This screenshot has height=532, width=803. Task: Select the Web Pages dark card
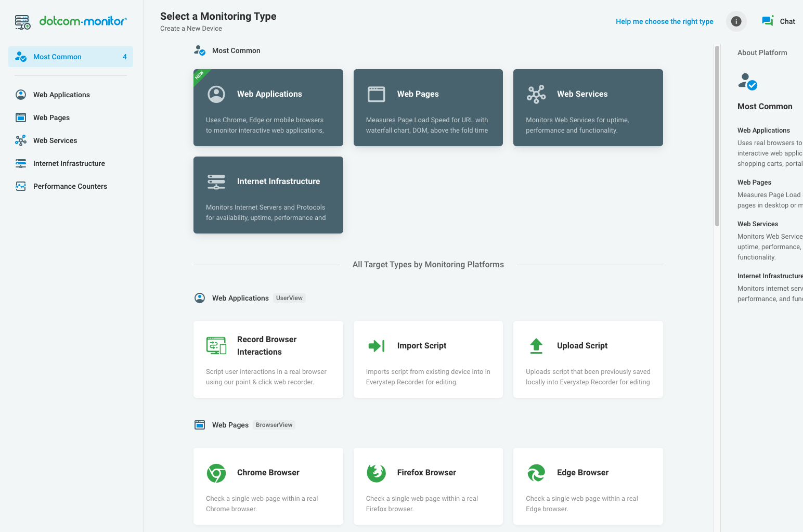428,108
